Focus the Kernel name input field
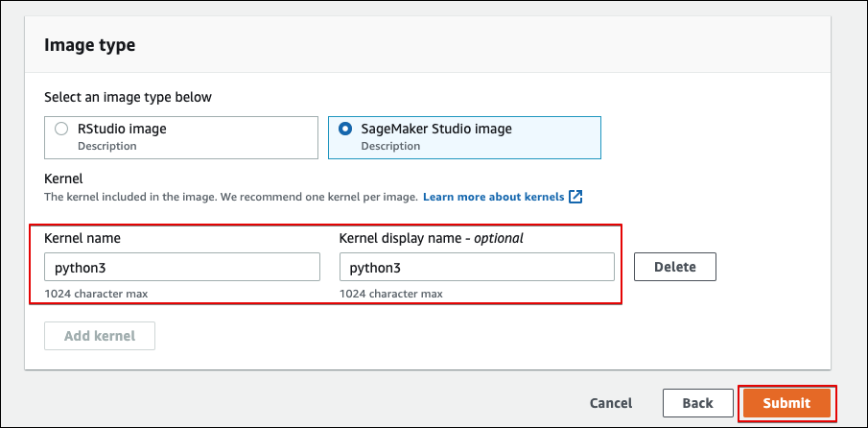Viewport: 868px width, 428px height. click(x=182, y=267)
